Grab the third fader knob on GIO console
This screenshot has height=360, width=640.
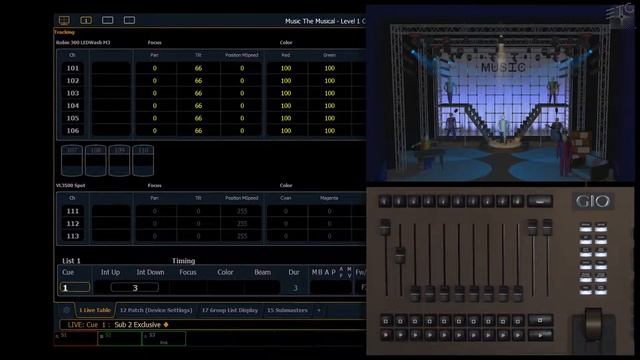415,293
